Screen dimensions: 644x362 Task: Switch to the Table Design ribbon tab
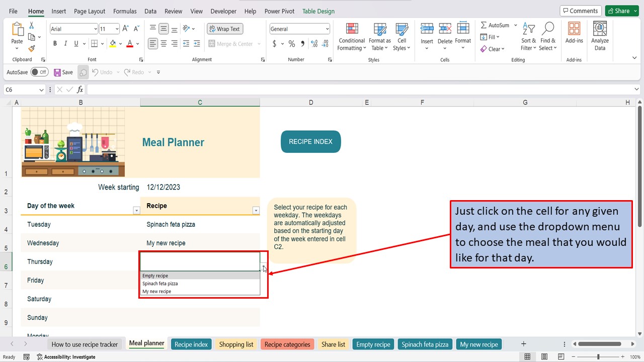[x=318, y=11]
